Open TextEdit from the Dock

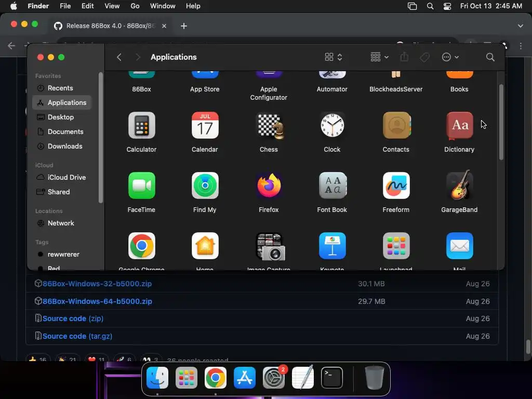(303, 377)
